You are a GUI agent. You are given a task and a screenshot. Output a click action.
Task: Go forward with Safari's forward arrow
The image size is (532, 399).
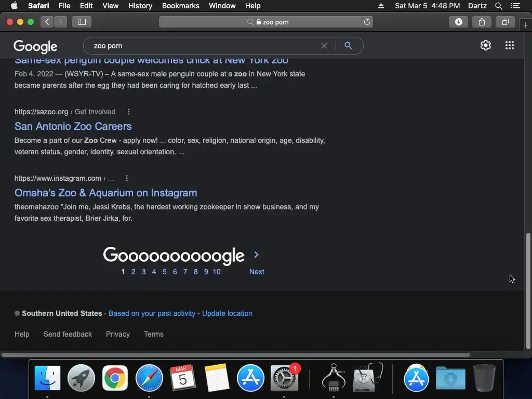pos(60,22)
